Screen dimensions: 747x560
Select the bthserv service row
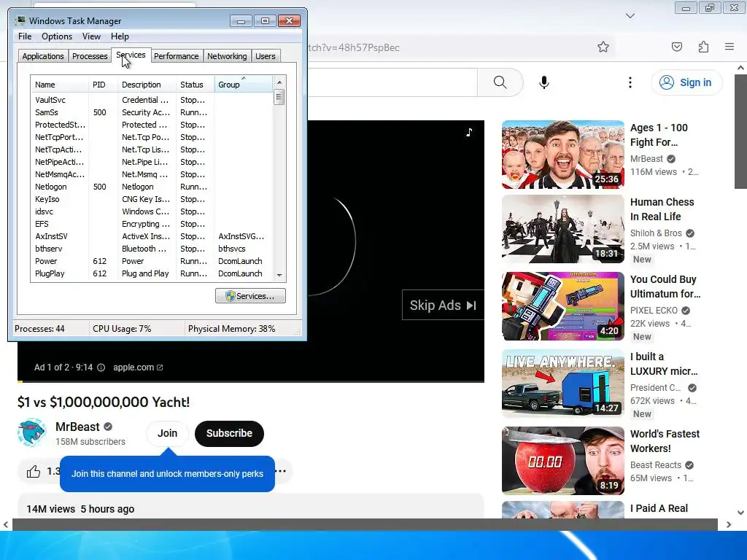tap(152, 249)
